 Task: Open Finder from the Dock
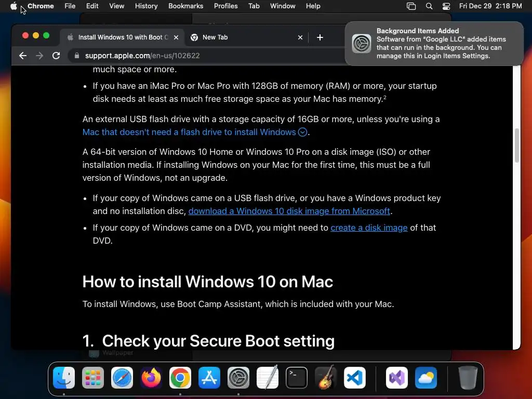(x=64, y=378)
